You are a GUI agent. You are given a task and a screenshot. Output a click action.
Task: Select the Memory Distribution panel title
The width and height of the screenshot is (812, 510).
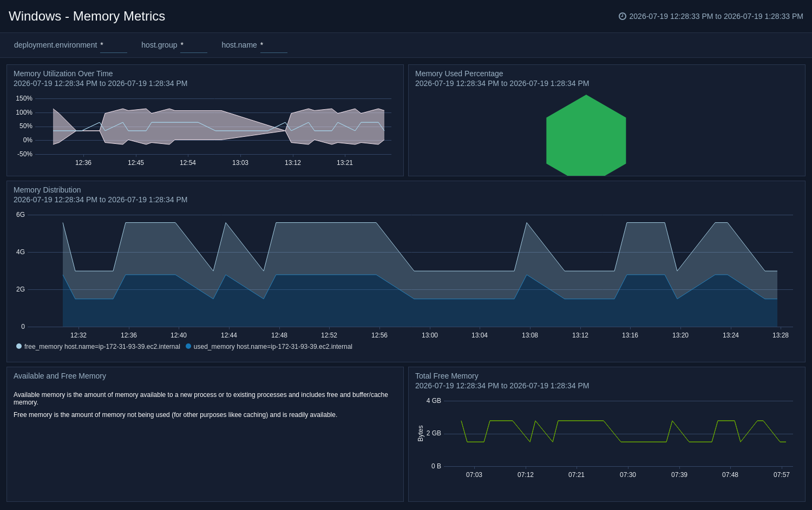[x=47, y=190]
